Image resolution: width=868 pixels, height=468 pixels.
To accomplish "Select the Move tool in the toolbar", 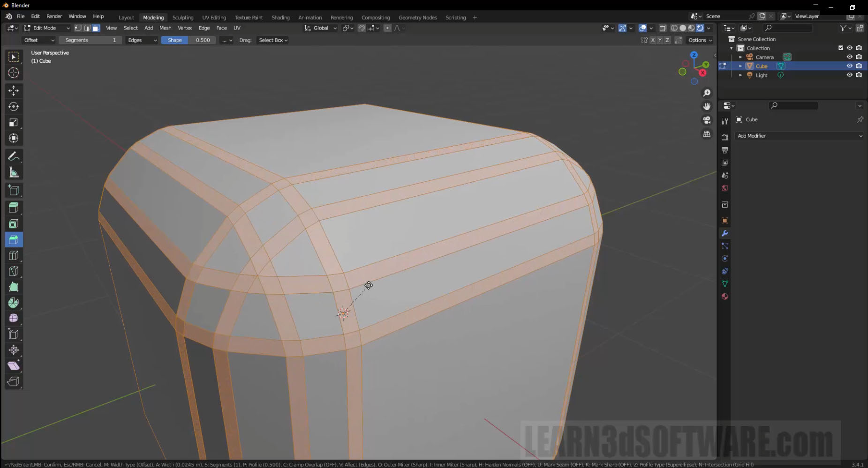I will (x=14, y=90).
